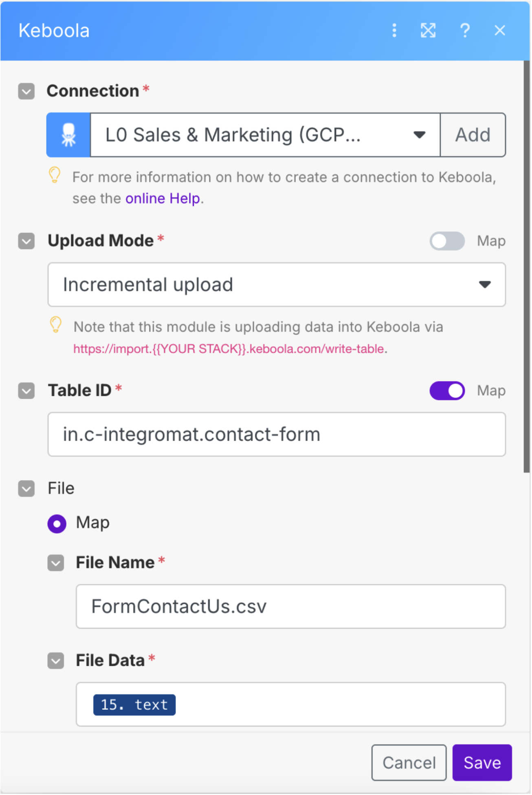
Task: Click the Save button
Action: tap(482, 762)
